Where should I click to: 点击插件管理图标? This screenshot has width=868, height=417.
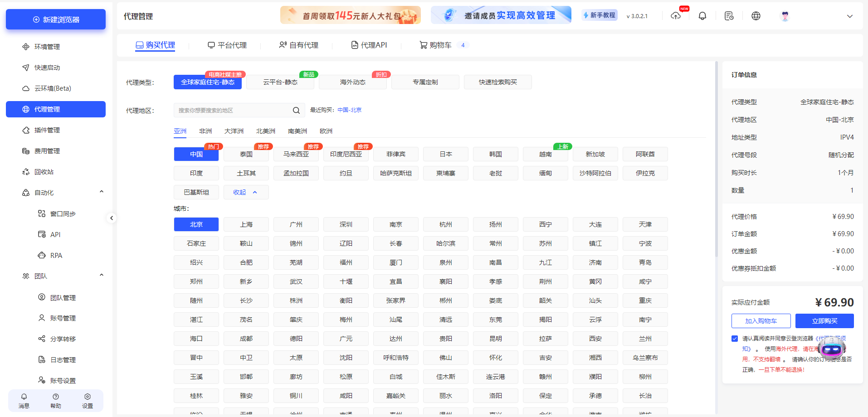click(25, 130)
